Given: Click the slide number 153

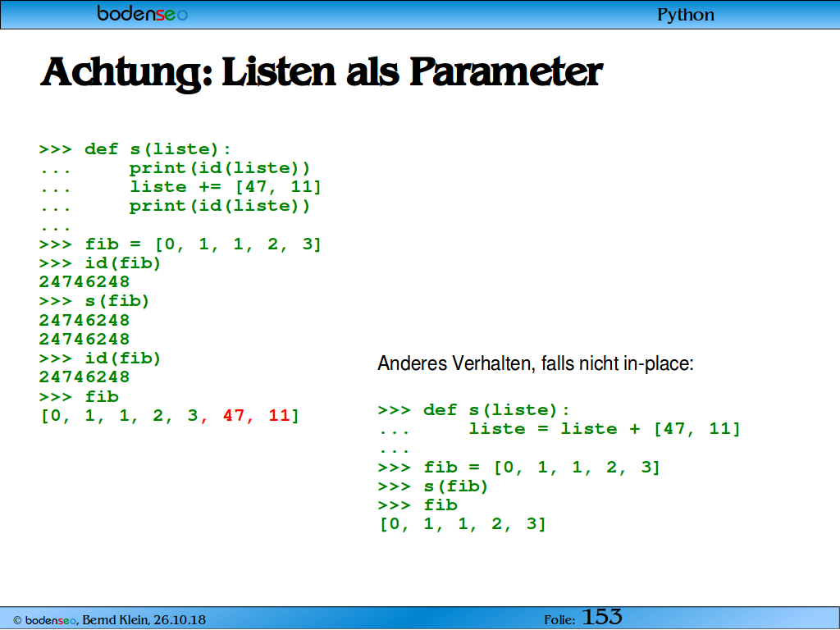Looking at the screenshot, I should [602, 617].
